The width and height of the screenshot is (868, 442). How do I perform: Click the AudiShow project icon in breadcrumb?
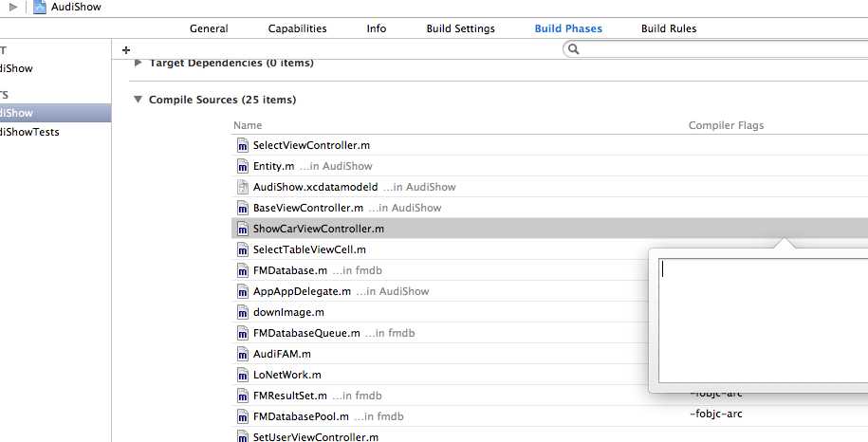click(x=39, y=8)
